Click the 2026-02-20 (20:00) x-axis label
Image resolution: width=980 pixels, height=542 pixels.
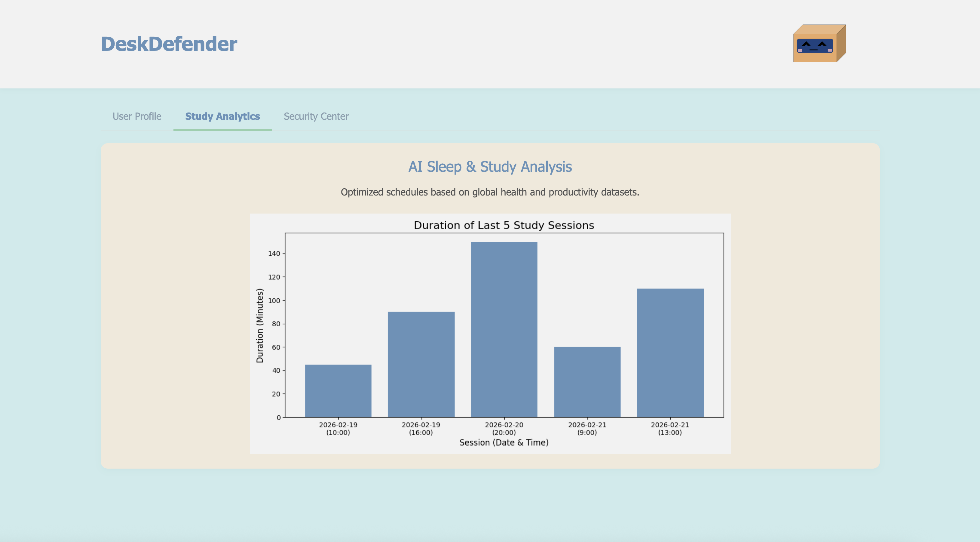[x=504, y=429]
